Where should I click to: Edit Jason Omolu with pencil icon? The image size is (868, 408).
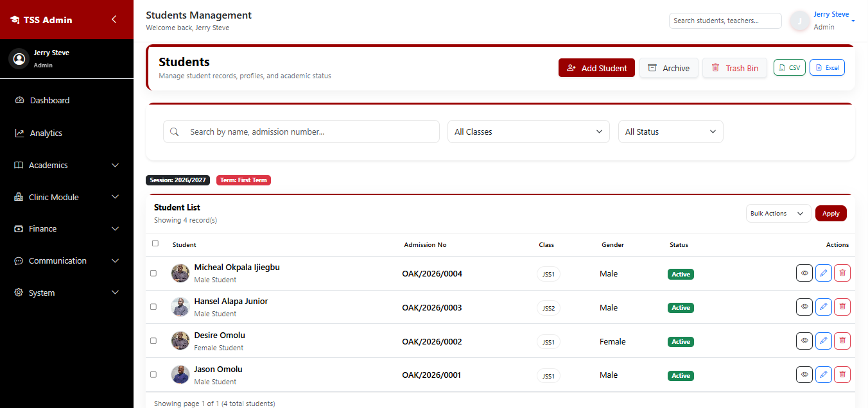[x=823, y=375]
